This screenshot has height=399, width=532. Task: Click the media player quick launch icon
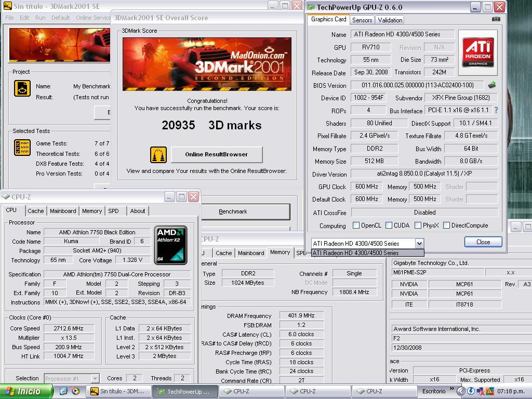click(x=75, y=391)
